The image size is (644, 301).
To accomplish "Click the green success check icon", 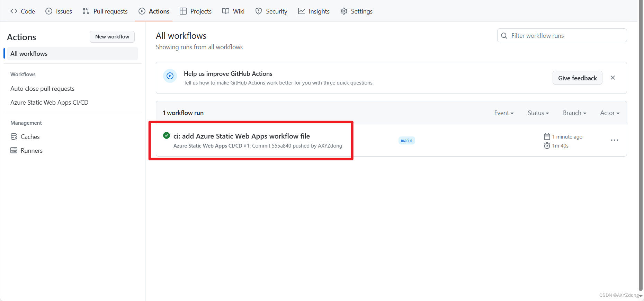I will 167,135.
